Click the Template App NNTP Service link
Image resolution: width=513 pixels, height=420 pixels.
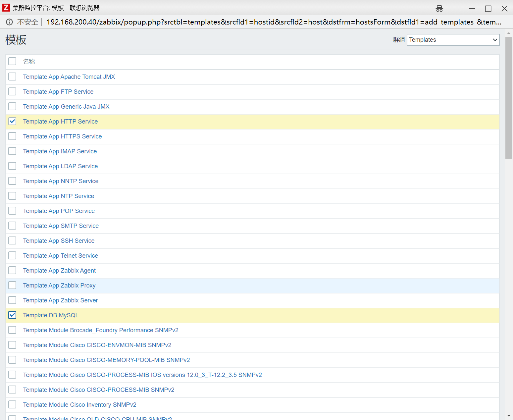point(61,181)
